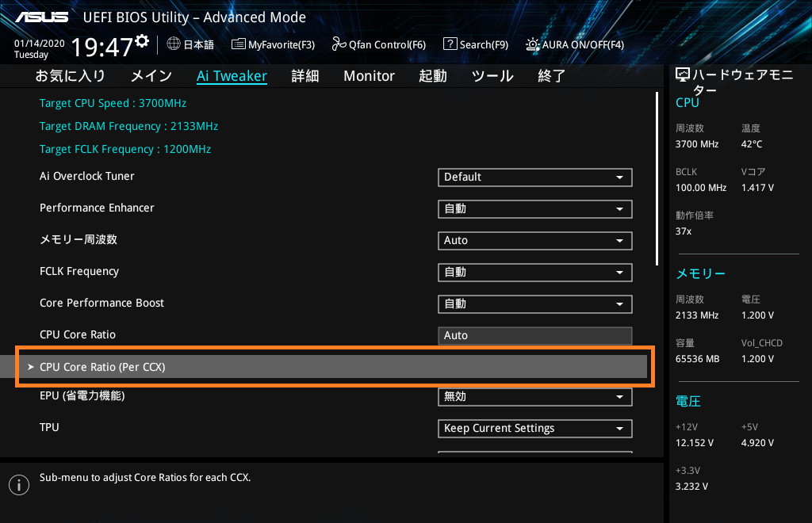Click the 12.152 V value
The width and height of the screenshot is (812, 523).
pyautogui.click(x=695, y=443)
